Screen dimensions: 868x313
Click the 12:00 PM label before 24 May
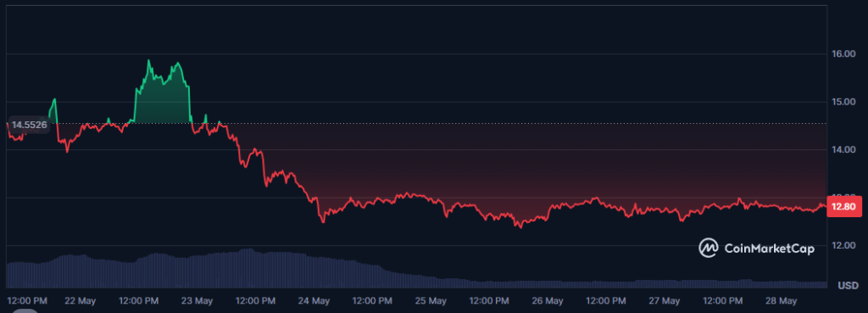[256, 301]
